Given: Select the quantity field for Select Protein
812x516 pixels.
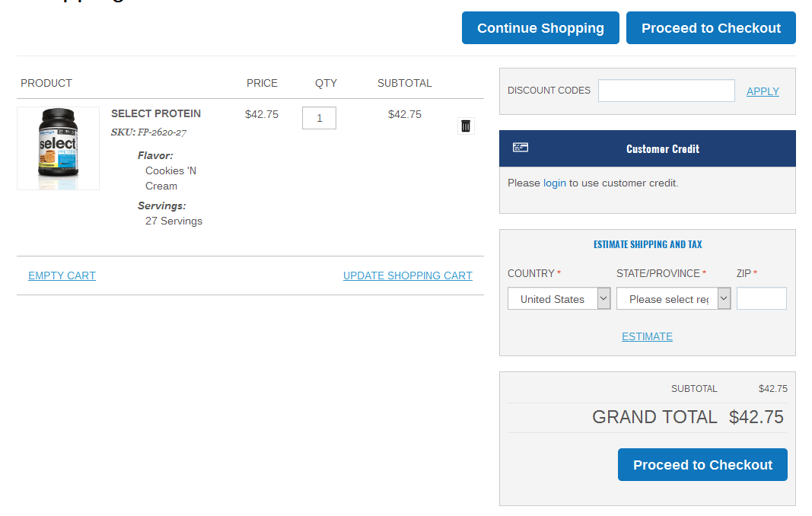Looking at the screenshot, I should (319, 118).
